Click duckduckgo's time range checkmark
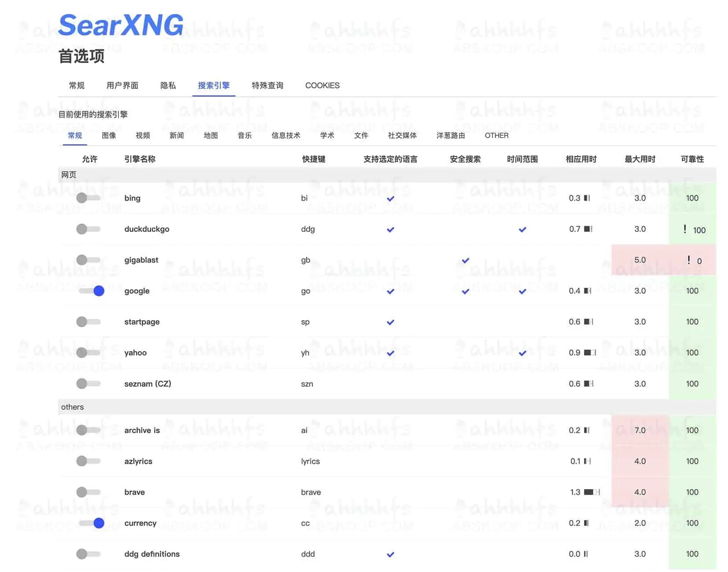Viewport: 728px width, 572px height. 522,229
